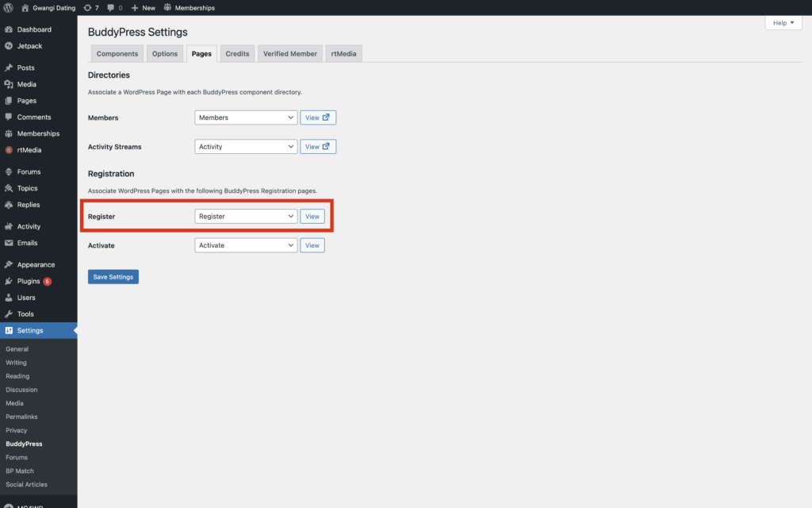Open the Register page dropdown
812x508 pixels.
click(246, 216)
